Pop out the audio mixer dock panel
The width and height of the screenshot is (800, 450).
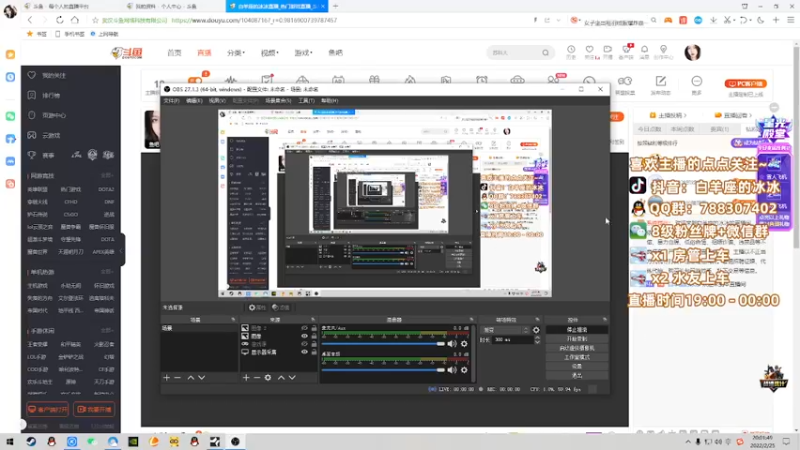point(471,320)
